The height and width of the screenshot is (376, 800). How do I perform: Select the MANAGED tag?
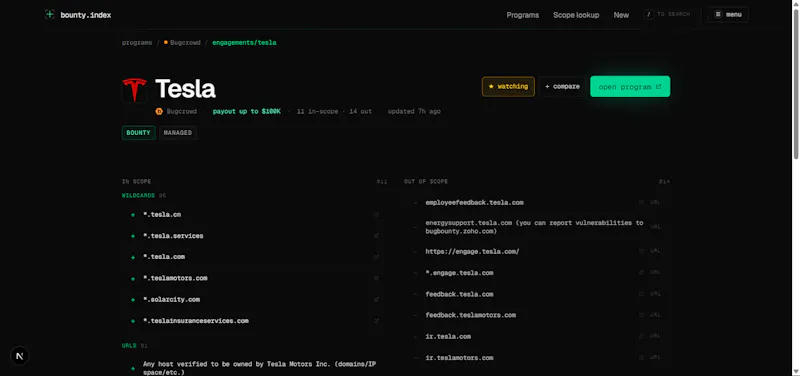click(178, 133)
